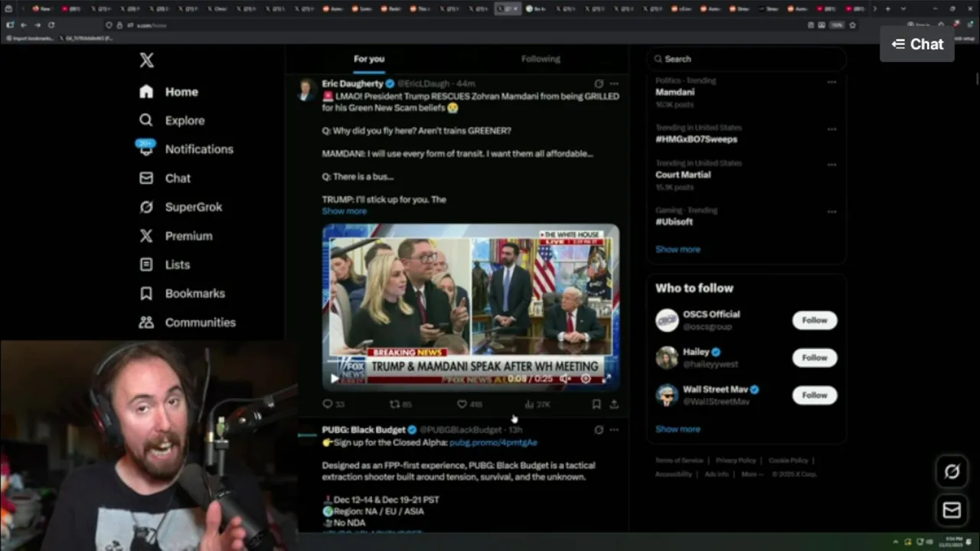
Task: Open the Terms of Service link
Action: point(679,461)
